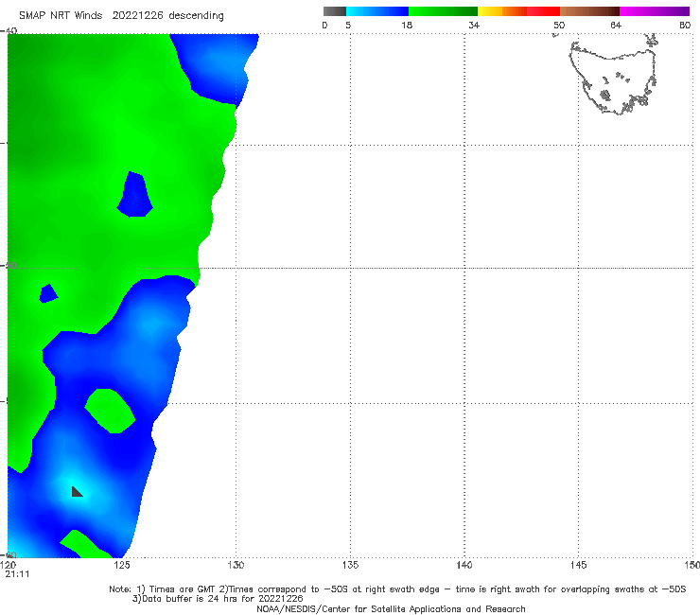Click the '5' label under the color bar
Viewport: 700px width, 615px height.
348,26
